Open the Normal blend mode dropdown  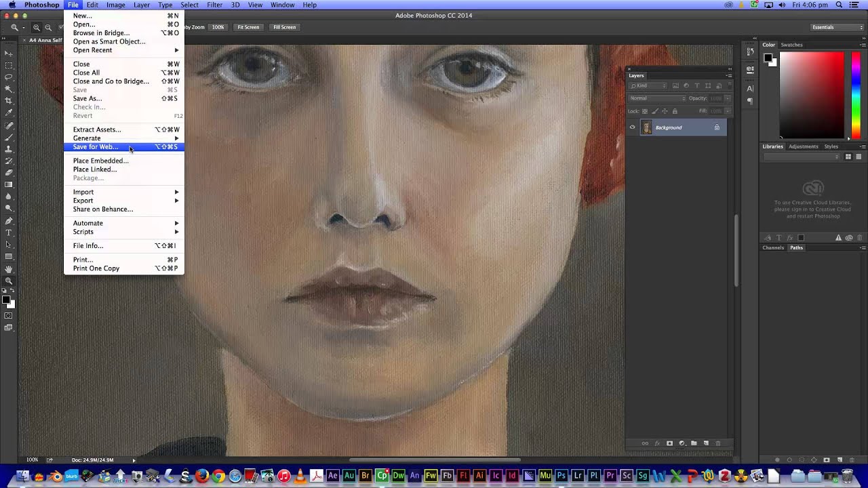pos(657,98)
